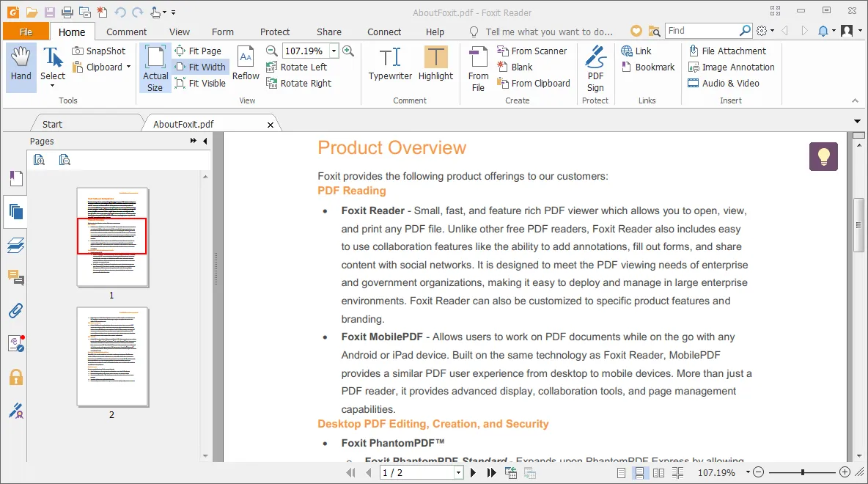The width and height of the screenshot is (868, 484).
Task: Open the Typewriter comment tool
Action: pos(389,65)
